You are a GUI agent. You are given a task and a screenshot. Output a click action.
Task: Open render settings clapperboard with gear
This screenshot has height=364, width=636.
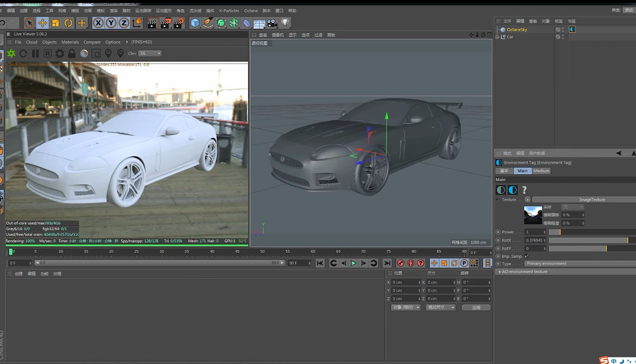click(179, 23)
